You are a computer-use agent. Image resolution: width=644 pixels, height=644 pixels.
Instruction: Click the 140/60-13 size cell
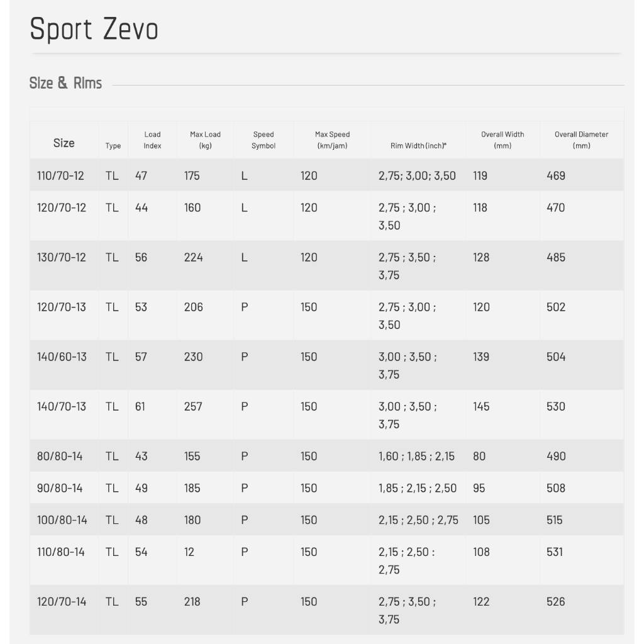(x=62, y=357)
